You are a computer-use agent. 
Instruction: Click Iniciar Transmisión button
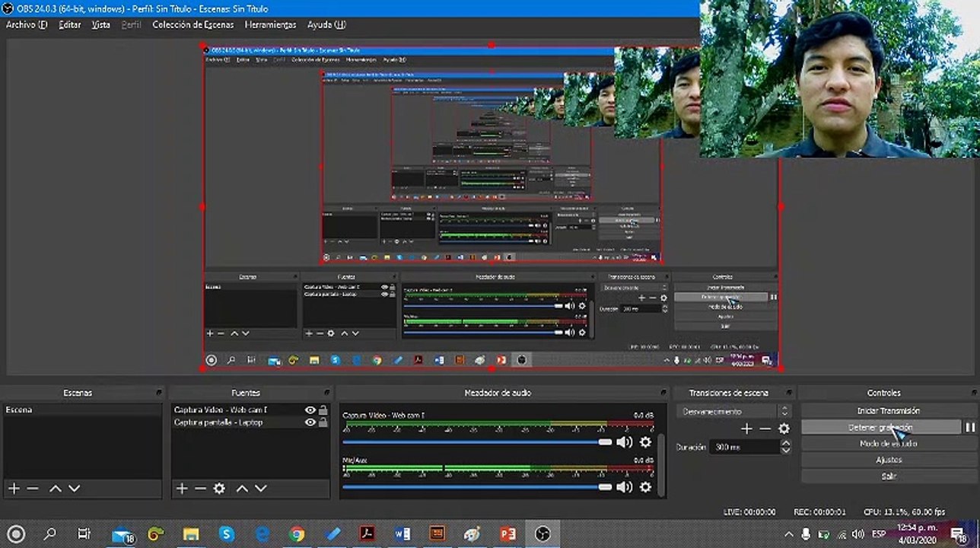point(888,411)
